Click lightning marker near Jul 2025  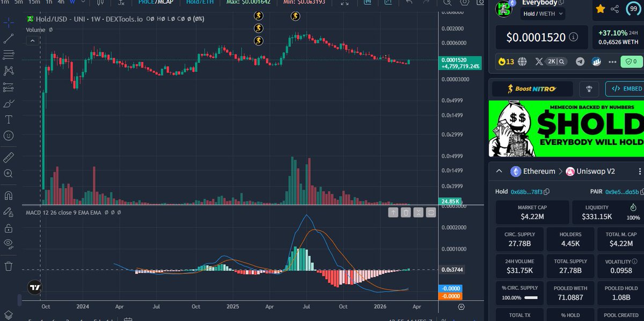coord(295,16)
